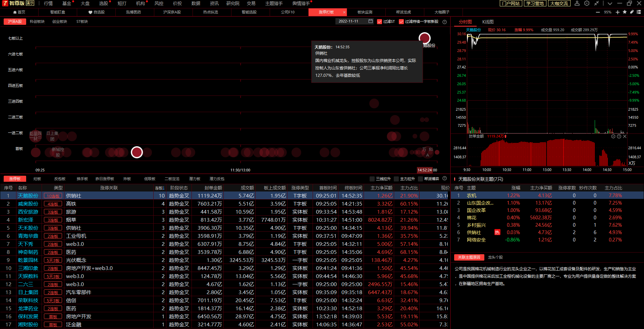
Task: Click the 学习营地 button
Action: tap(535, 3)
